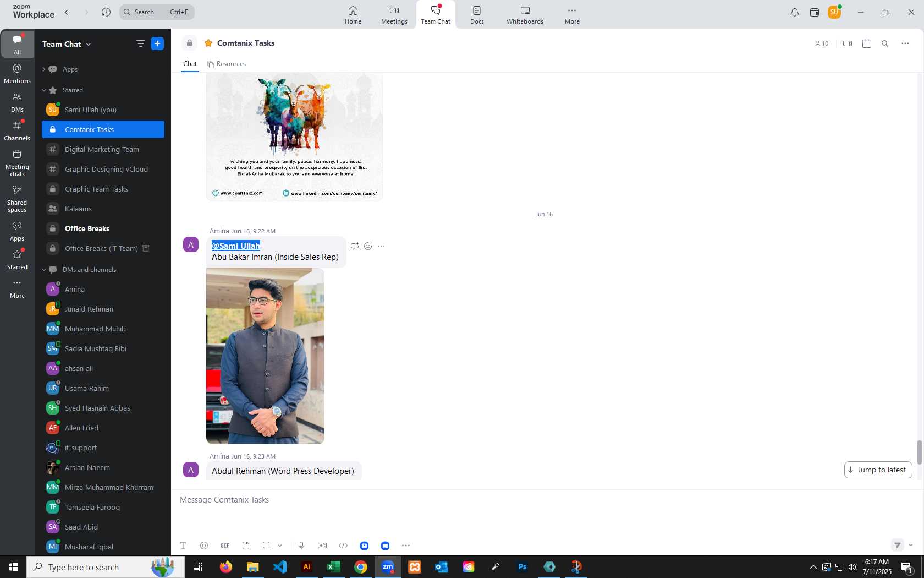Viewport: 924px width, 578px height.
Task: Open the Graphic Designing vCloud channel
Action: [103, 169]
